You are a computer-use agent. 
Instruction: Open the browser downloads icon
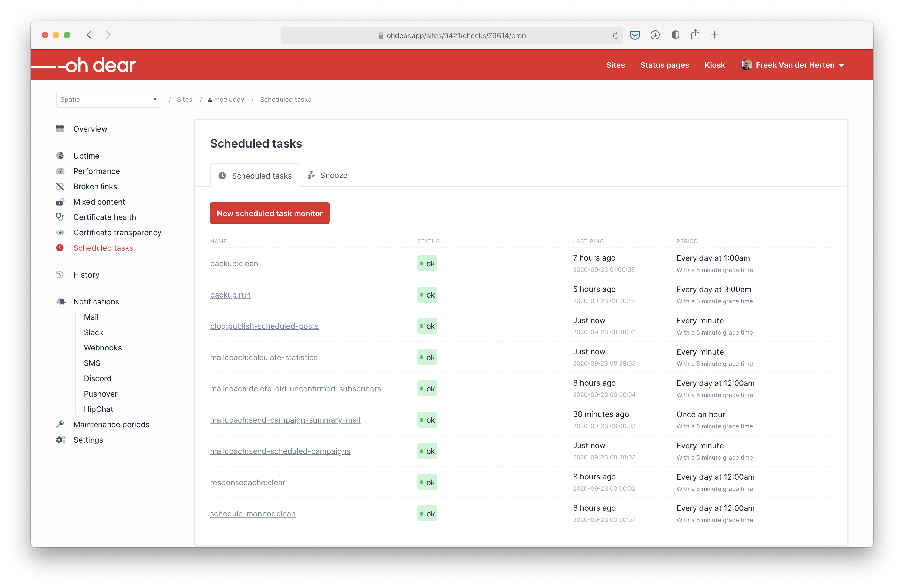click(x=655, y=35)
